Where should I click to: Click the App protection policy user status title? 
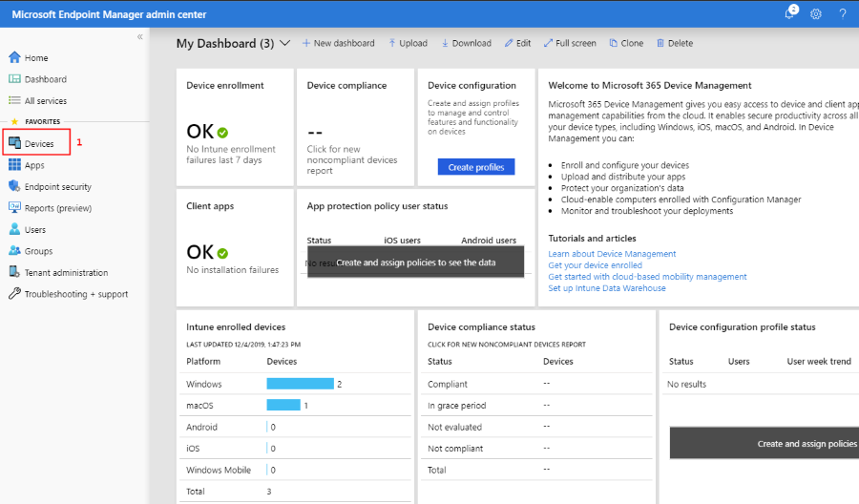pos(377,206)
